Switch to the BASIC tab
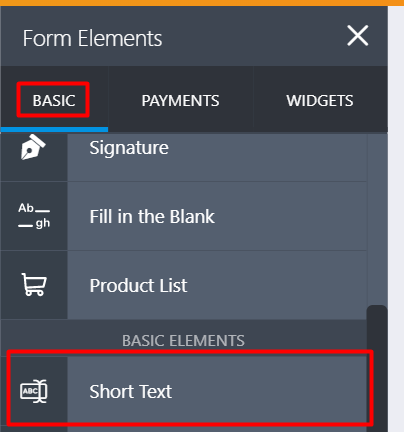The height and width of the screenshot is (432, 404). click(54, 100)
